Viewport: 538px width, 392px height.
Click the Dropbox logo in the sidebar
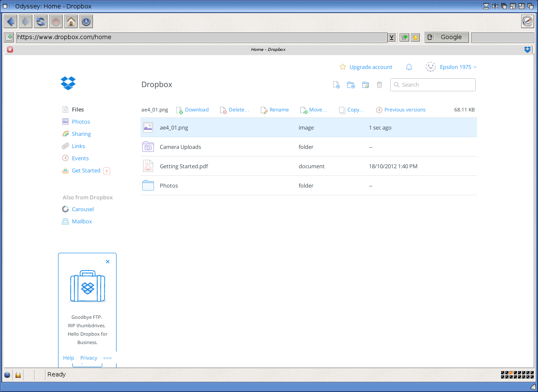click(x=68, y=83)
